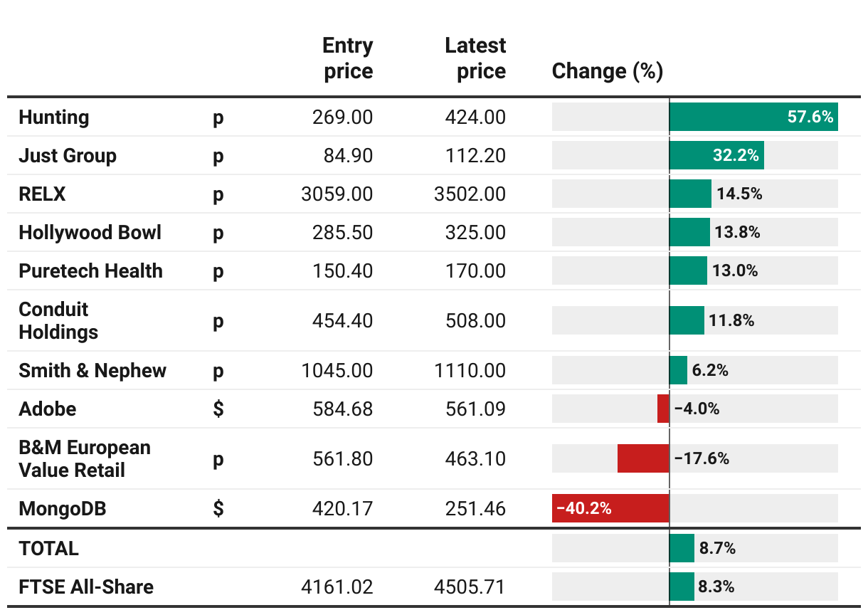Click B&M's red -17.6% change bar
Screen dimensions: 868x615
[x=643, y=458]
